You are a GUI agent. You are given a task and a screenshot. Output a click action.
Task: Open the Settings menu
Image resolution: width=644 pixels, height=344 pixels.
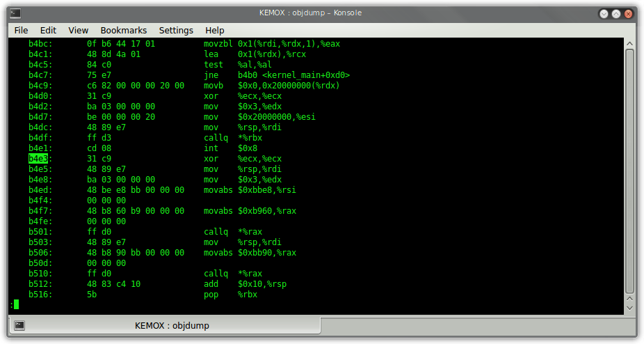[176, 31]
